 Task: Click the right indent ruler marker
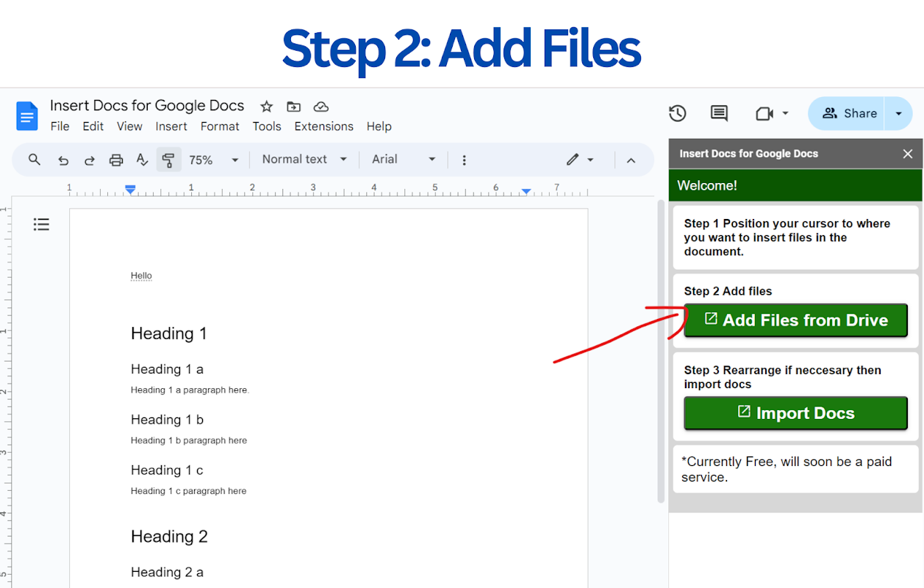pyautogui.click(x=526, y=191)
